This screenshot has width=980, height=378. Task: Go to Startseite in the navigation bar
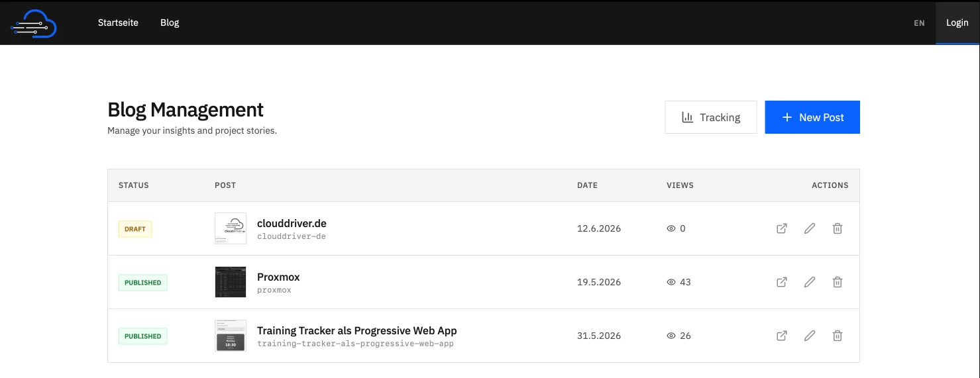pyautogui.click(x=118, y=23)
